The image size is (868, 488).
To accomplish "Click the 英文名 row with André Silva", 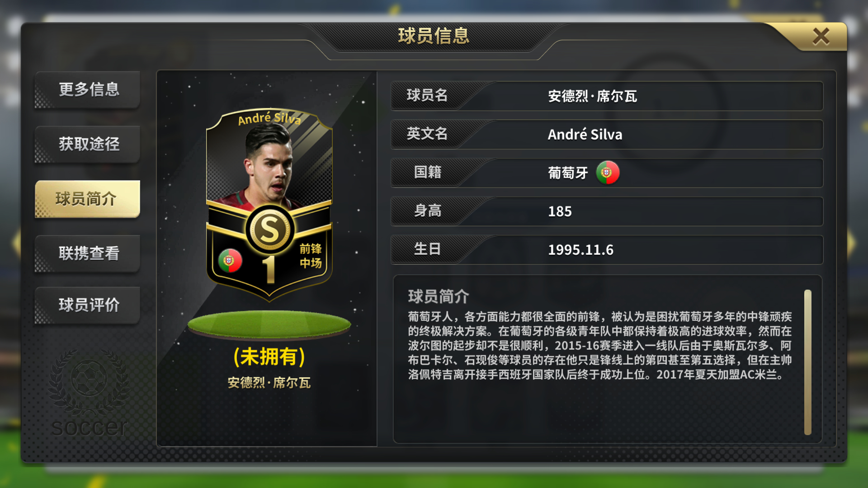I will coord(607,134).
